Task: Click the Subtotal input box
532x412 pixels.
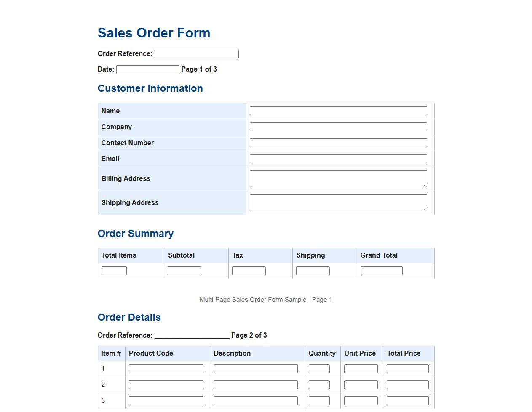Action: click(x=184, y=271)
